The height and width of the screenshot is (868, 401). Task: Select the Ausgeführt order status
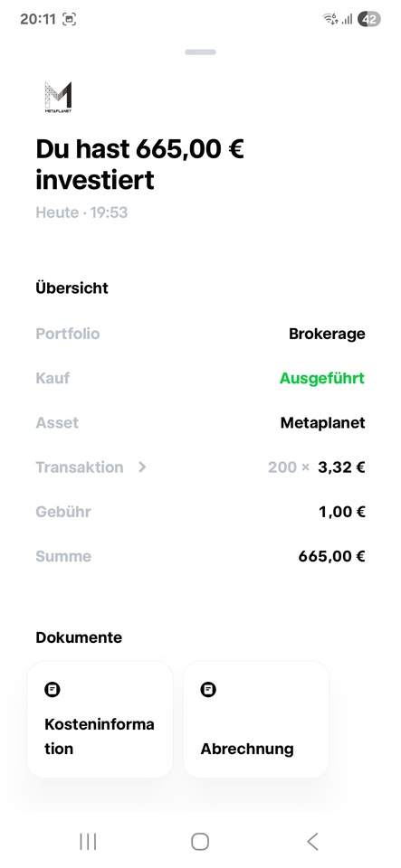point(322,378)
